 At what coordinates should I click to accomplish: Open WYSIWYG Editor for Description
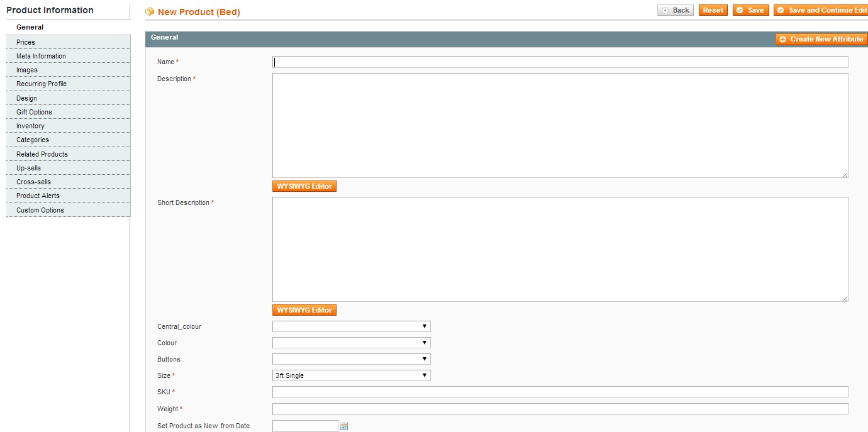click(304, 186)
